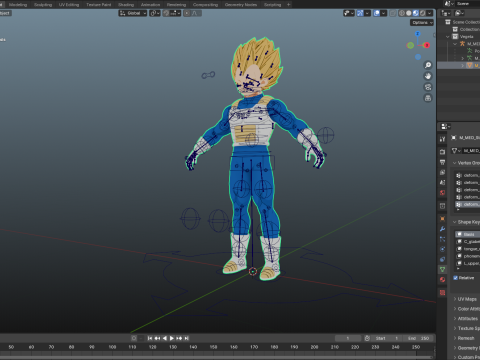Switch to the Texture Paint workspace tab
This screenshot has height=360, width=480.
[99, 5]
